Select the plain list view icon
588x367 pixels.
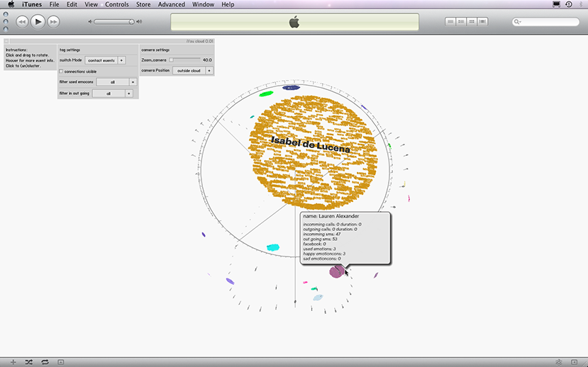point(451,22)
